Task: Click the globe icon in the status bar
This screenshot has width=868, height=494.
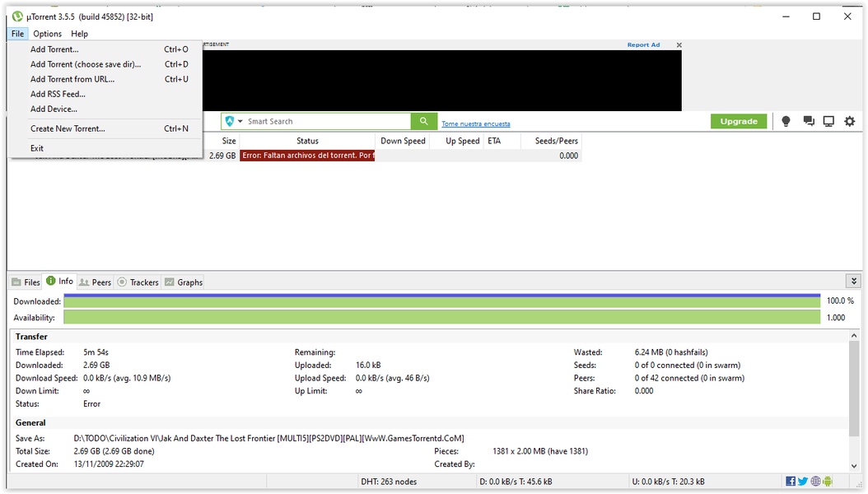Action: [x=815, y=482]
